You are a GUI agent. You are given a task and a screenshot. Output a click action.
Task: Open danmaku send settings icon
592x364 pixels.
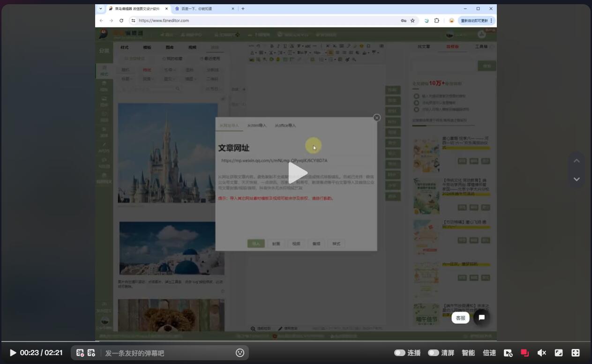[91, 353]
